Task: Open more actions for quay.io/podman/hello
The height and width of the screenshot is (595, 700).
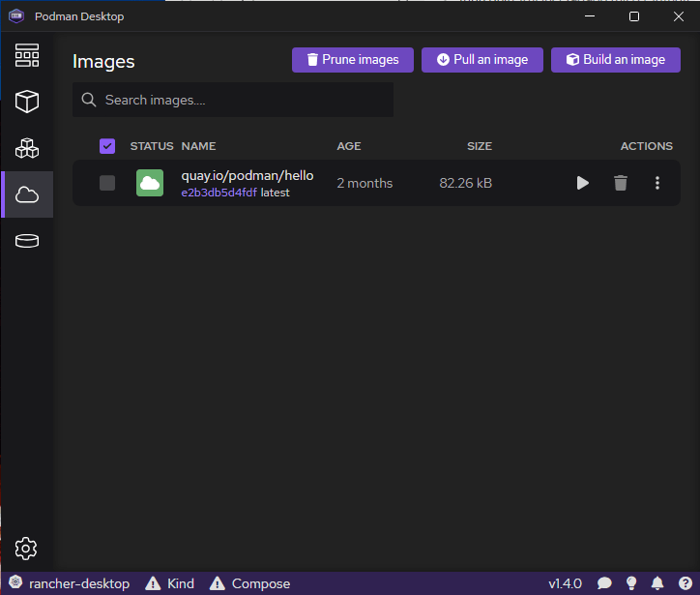Action: pos(657,183)
